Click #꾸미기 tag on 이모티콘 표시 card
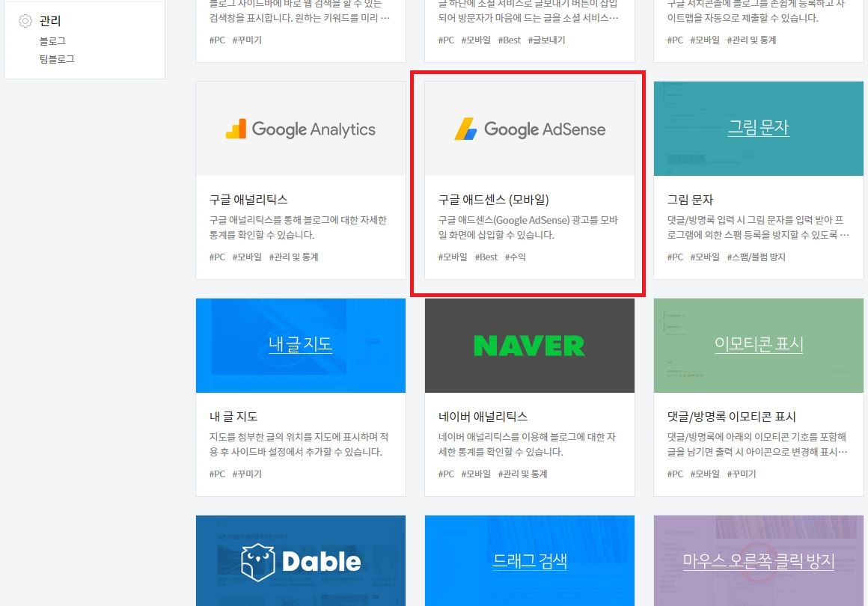Image resolution: width=868 pixels, height=606 pixels. point(742,474)
